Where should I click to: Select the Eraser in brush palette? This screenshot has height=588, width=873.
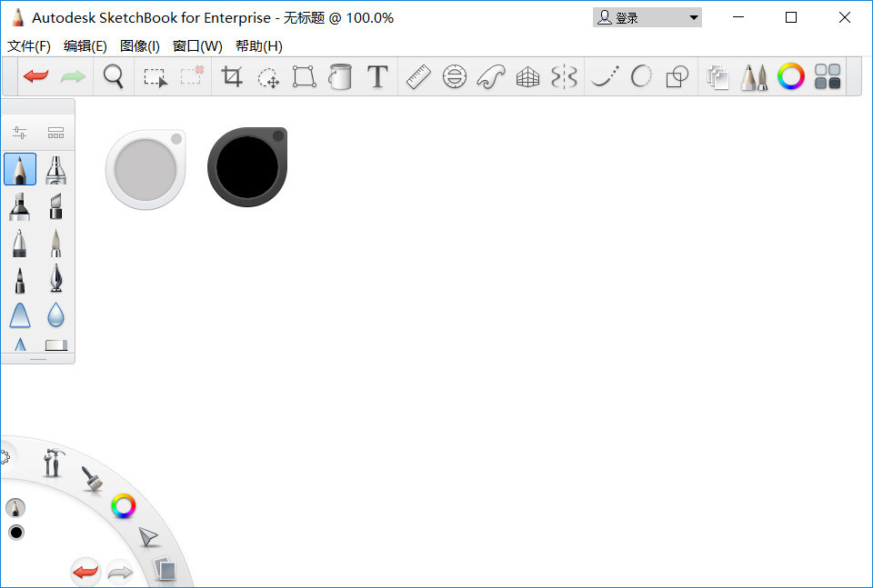[x=56, y=345]
